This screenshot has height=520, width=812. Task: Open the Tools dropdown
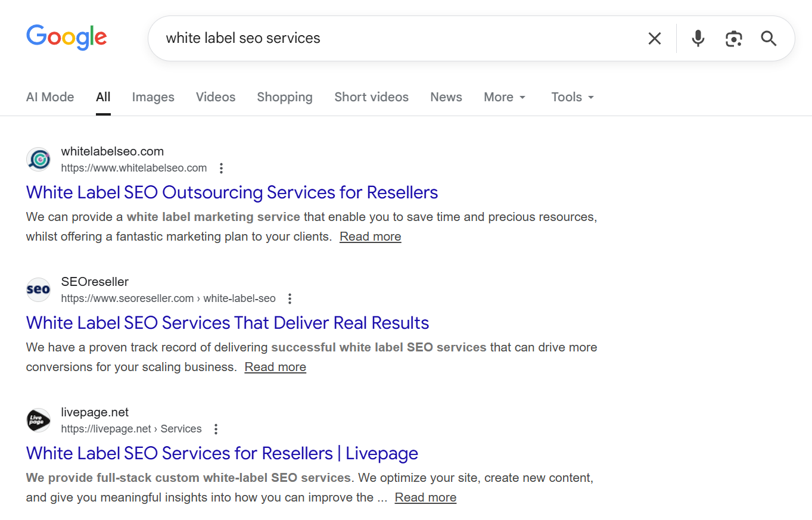click(571, 96)
